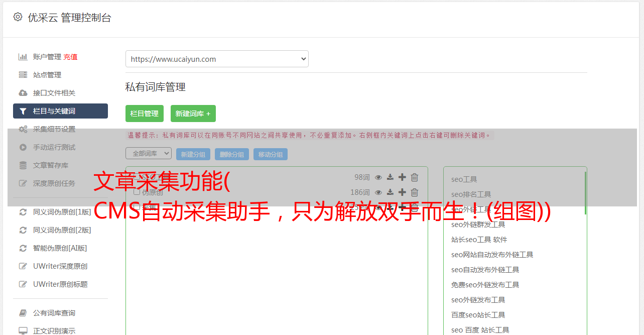Image resolution: width=644 pixels, height=335 pixels.
Task: Open UWriter深度原创 in the sidebar
Action: (x=60, y=266)
